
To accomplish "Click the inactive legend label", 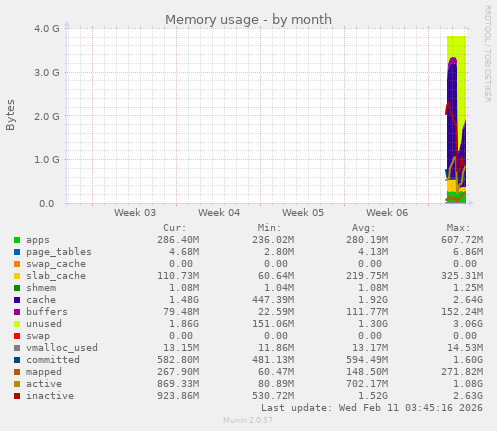I will tap(50, 396).
